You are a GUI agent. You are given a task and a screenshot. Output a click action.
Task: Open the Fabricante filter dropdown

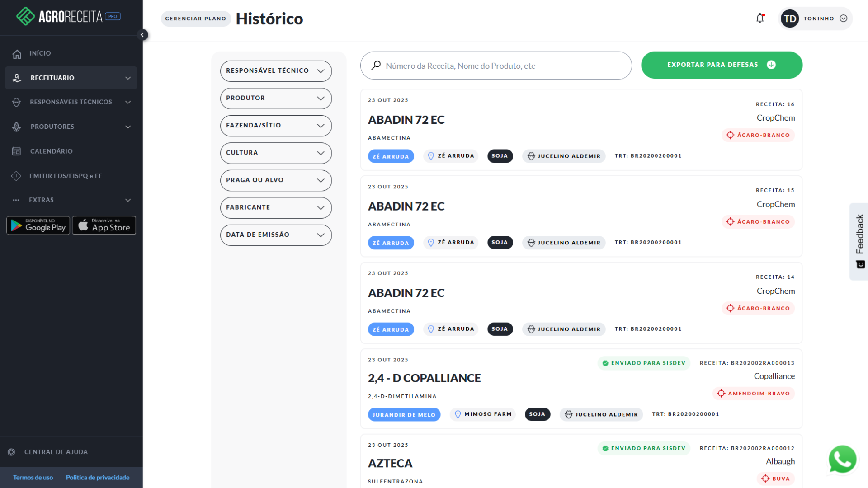tap(276, 208)
